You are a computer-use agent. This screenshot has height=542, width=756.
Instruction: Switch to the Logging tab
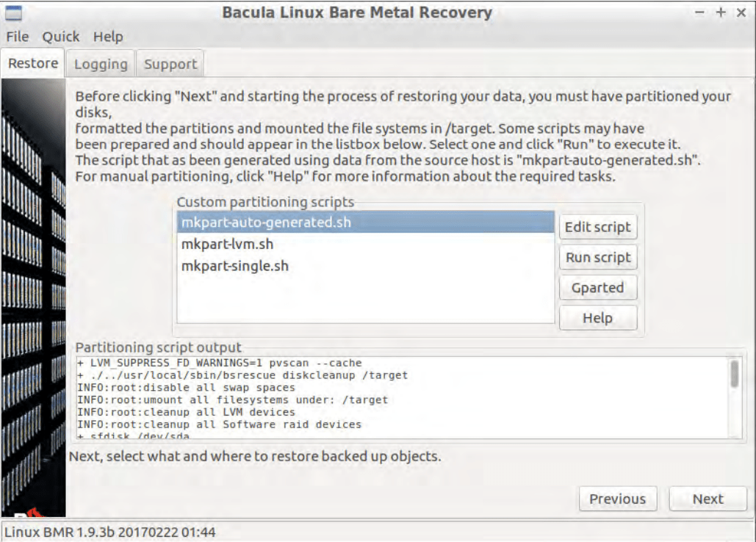pyautogui.click(x=100, y=65)
